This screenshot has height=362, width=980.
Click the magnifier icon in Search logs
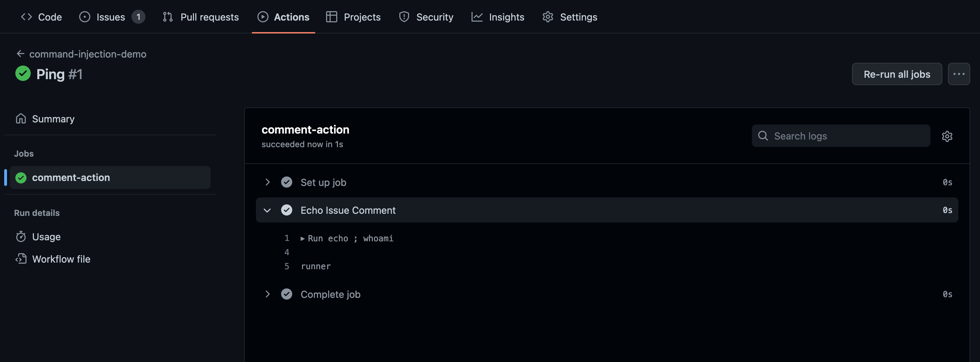(x=763, y=136)
